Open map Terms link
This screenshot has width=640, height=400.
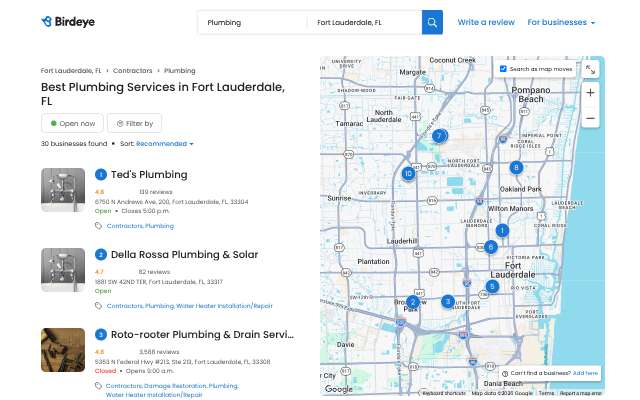click(x=546, y=393)
